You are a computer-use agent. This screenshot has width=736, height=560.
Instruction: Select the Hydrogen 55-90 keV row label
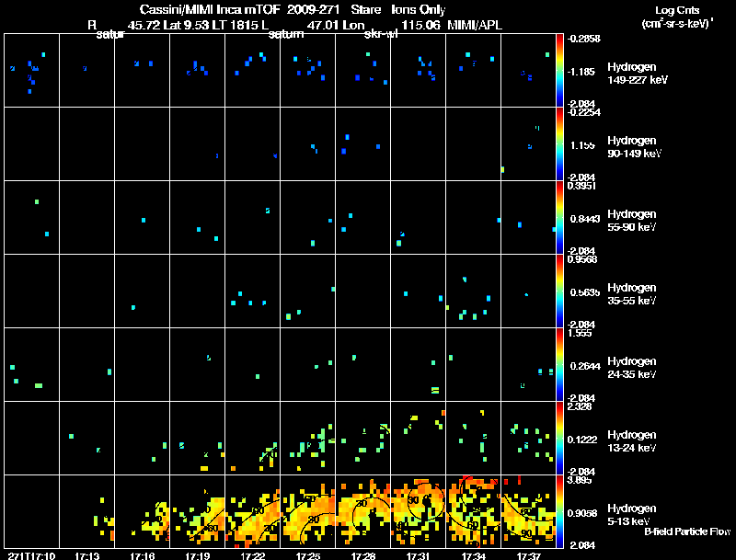click(x=632, y=221)
